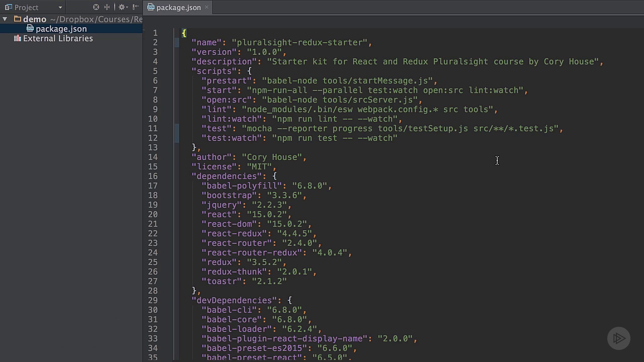644x362 pixels.
Task: Click the "description" key on line 4
Action: 224,61
